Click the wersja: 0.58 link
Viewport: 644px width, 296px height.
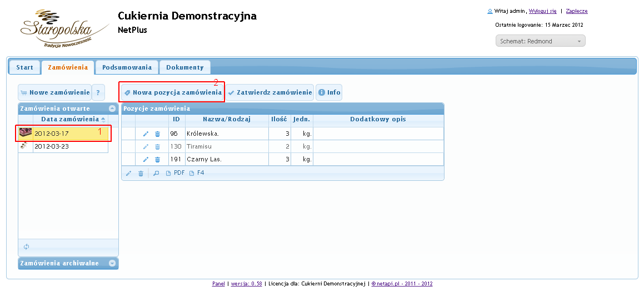pos(246,284)
